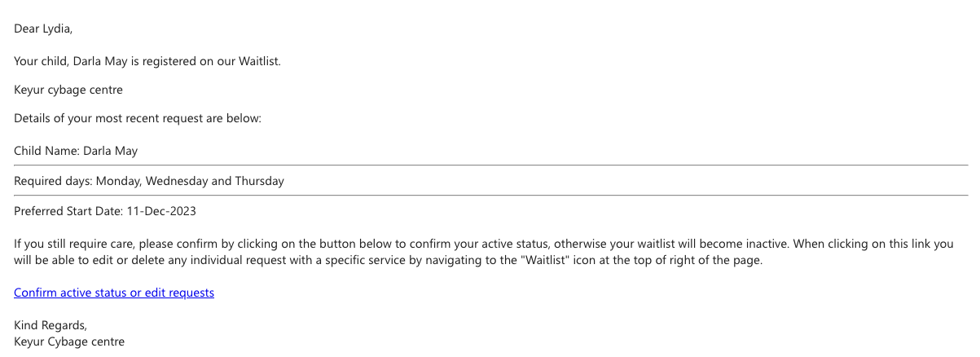Screen dimensions: 980x357
Task: Click the sentence saying Darla May is registered
Action: 147,60
